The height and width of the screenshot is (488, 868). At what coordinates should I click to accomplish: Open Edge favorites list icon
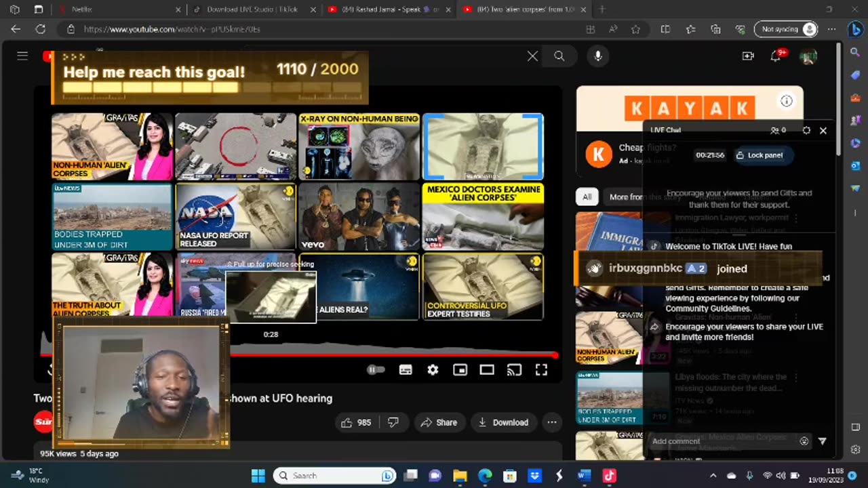[x=690, y=29]
